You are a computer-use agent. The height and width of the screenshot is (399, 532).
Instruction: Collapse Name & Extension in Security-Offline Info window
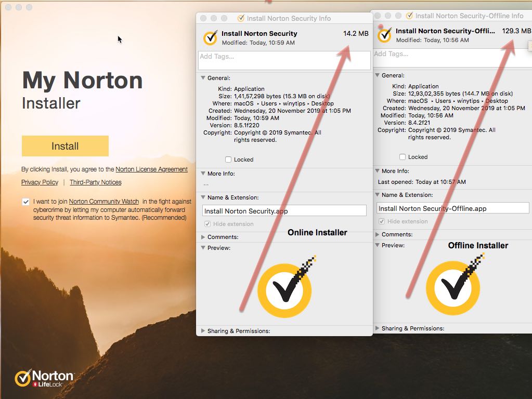[x=377, y=195]
